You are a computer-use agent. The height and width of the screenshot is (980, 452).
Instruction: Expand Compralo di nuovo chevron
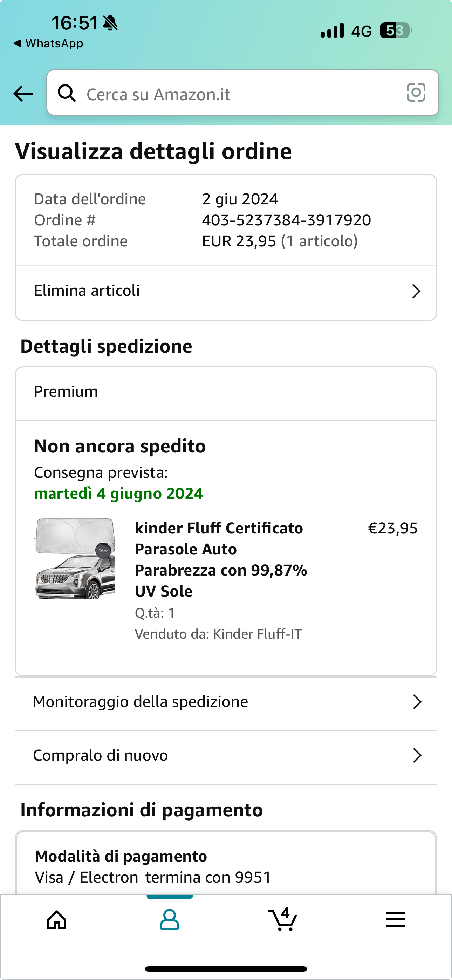[x=417, y=756]
